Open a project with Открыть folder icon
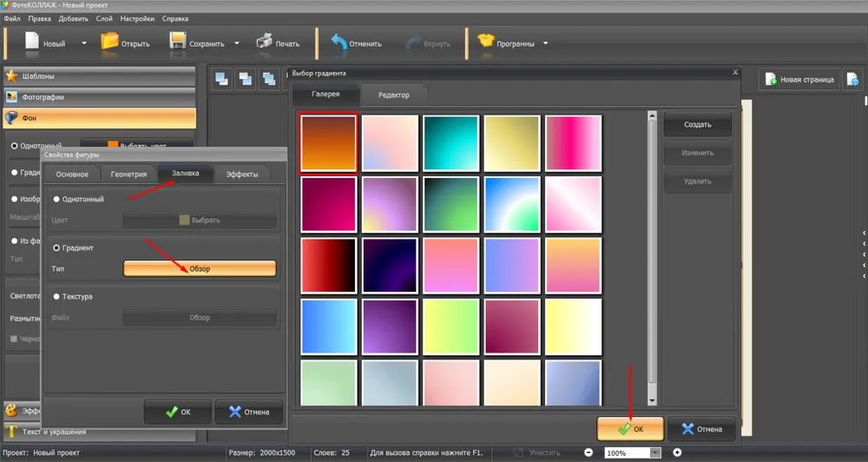 pyautogui.click(x=110, y=43)
